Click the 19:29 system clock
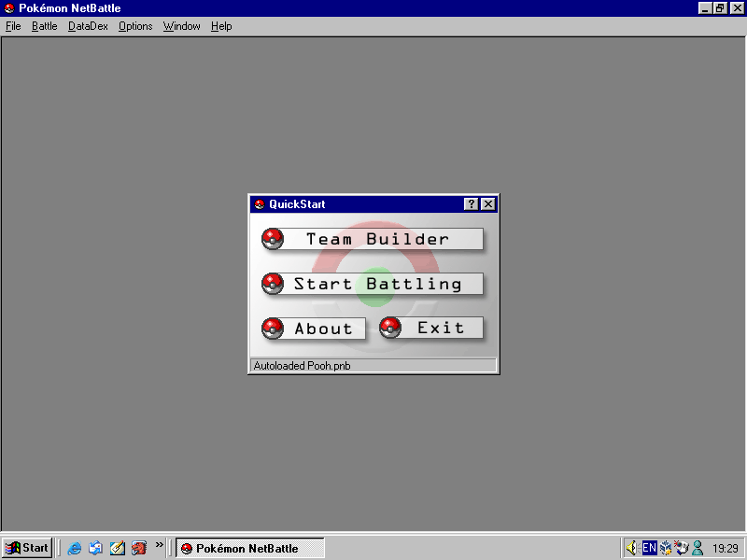Image resolution: width=747 pixels, height=560 pixels. click(726, 549)
